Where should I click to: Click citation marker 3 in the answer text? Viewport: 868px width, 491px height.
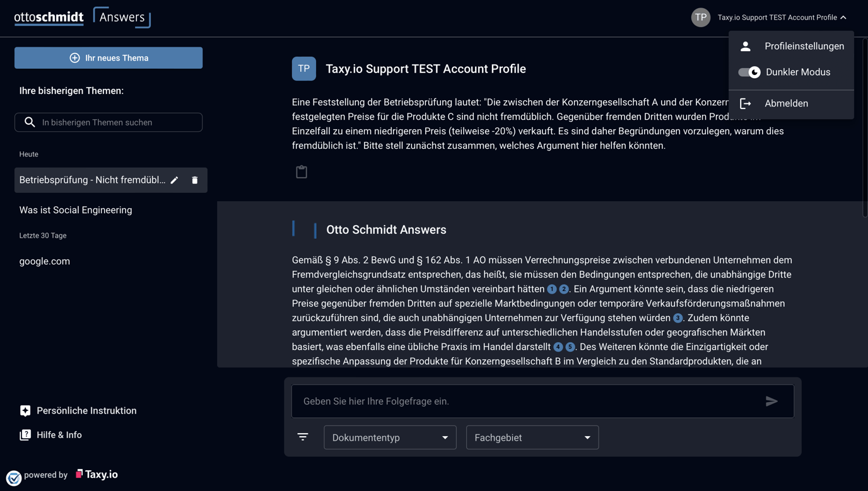[677, 318]
